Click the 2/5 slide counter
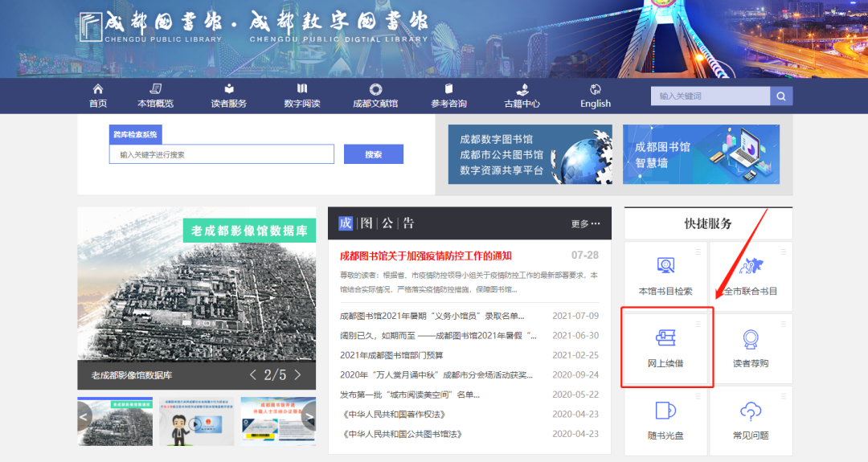Viewport: 868px width, 462px height. tap(275, 374)
